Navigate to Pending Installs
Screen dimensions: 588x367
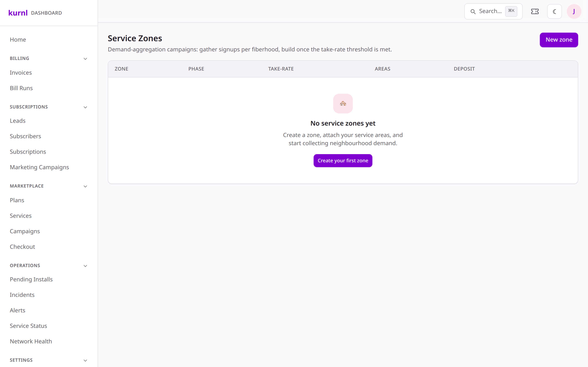pyautogui.click(x=31, y=279)
